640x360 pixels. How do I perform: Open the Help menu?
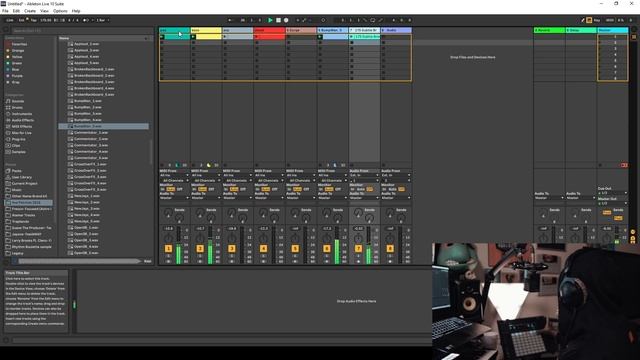[76, 11]
